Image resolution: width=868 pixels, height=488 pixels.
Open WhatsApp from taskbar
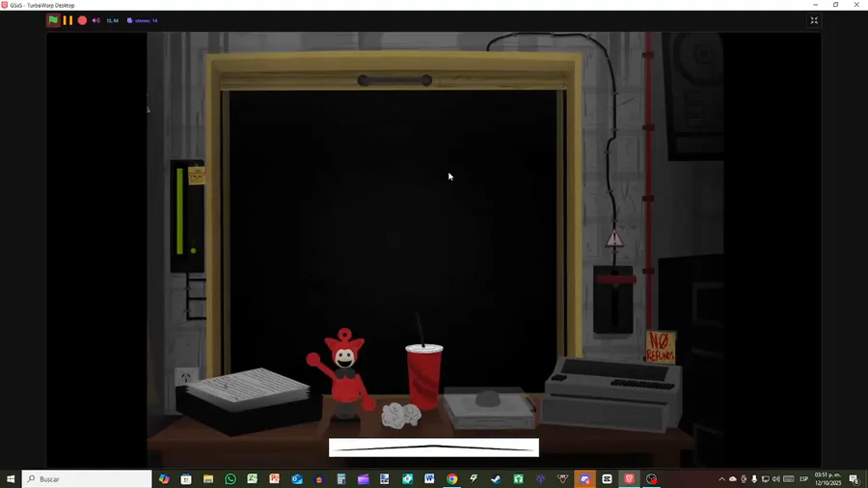[231, 478]
